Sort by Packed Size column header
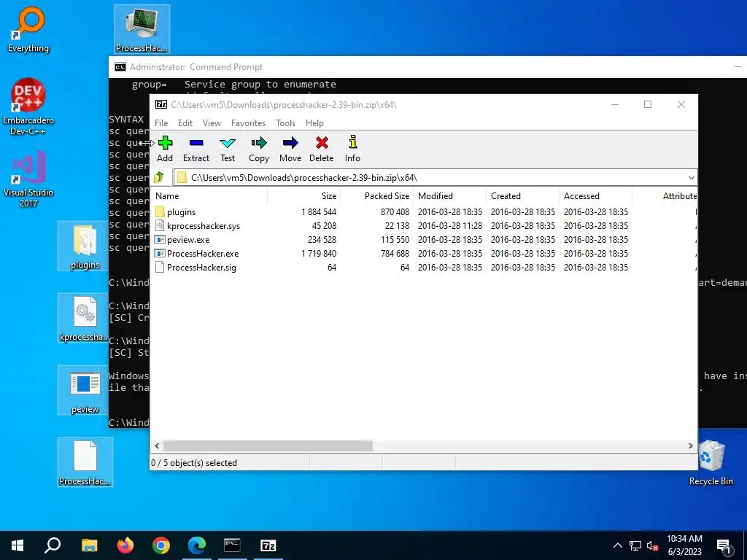 [x=376, y=195]
